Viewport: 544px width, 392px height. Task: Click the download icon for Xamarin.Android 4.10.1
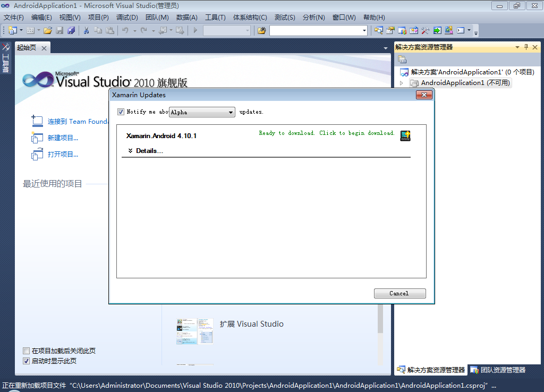(405, 135)
